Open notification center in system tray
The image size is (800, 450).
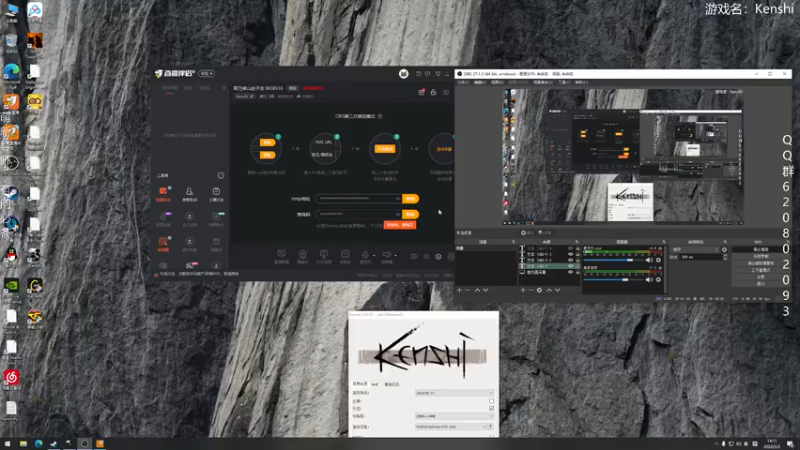(x=790, y=444)
